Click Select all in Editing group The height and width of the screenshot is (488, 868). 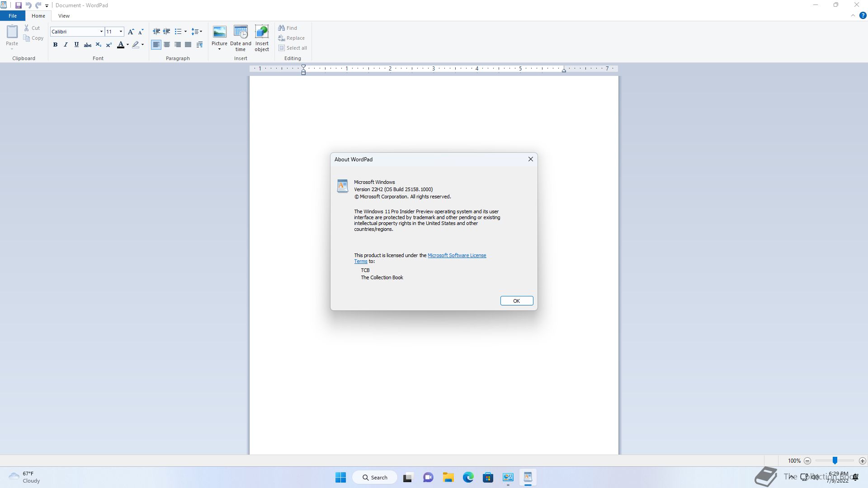(292, 48)
